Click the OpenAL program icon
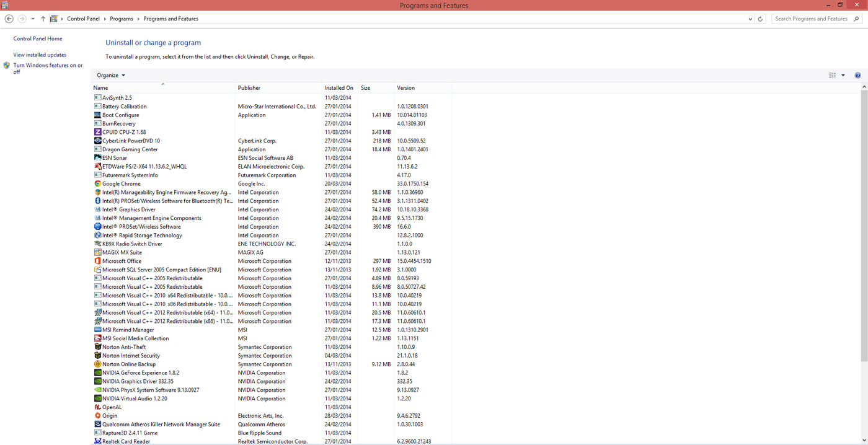 tap(97, 407)
